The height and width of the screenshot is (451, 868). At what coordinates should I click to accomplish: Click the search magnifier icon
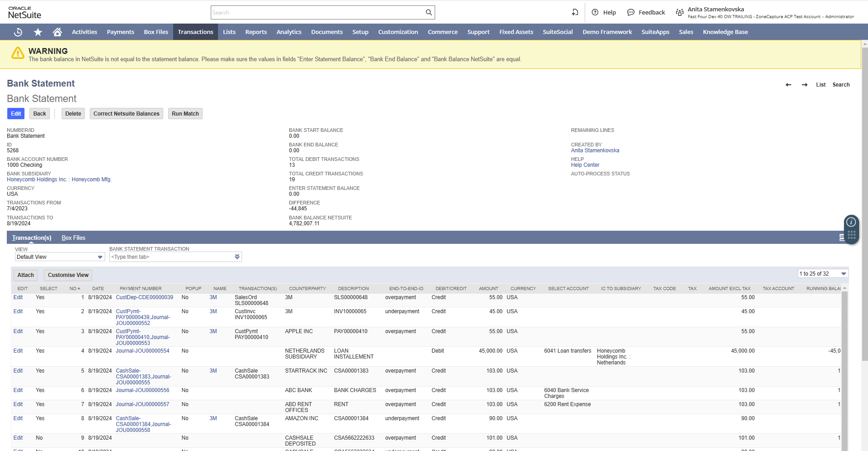tap(428, 13)
